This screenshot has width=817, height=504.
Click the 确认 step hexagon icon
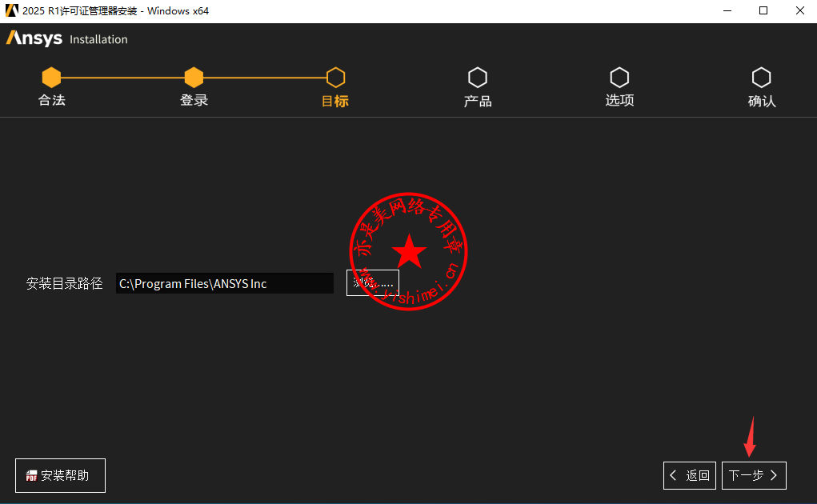(761, 78)
